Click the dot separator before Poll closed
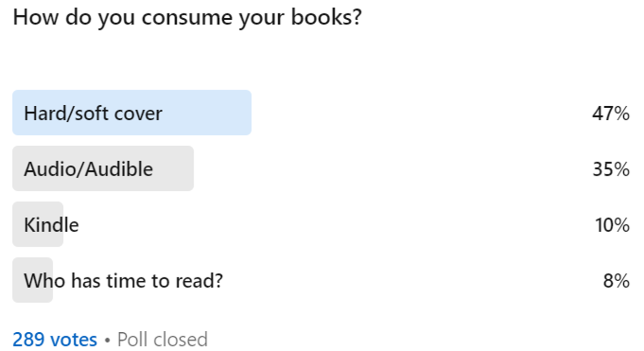The width and height of the screenshot is (644, 351). pos(107,340)
